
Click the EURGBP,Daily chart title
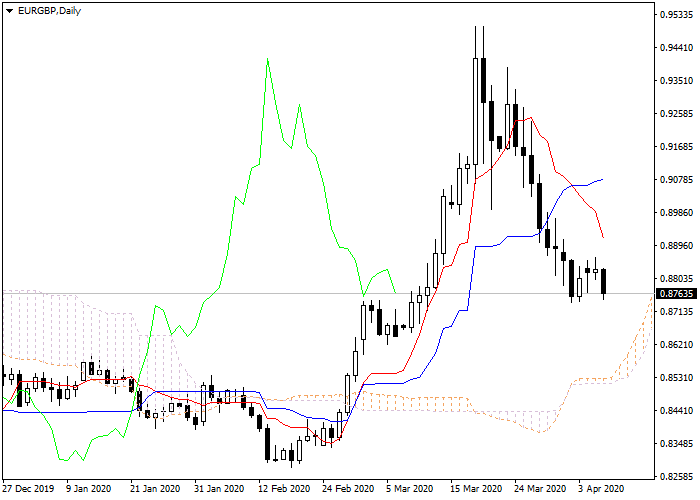[x=49, y=11]
